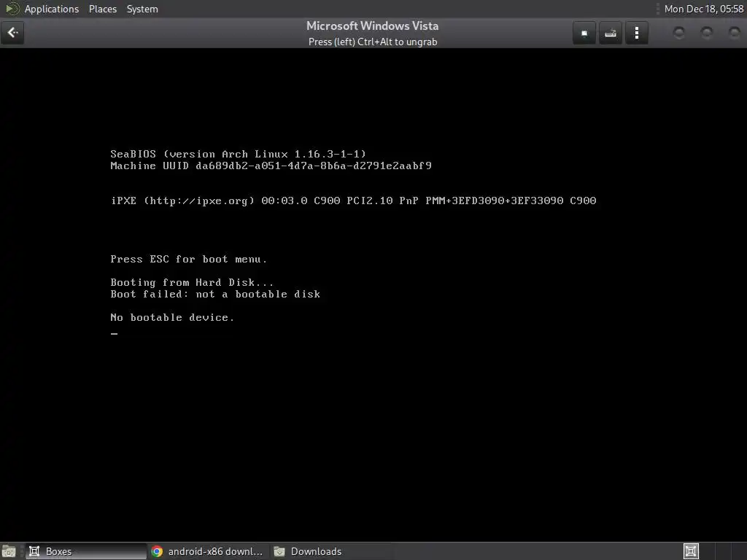The width and height of the screenshot is (747, 560).
Task: Click 'Press (left) Ctrl+Alt to ungrab' subtitle
Action: [373, 42]
